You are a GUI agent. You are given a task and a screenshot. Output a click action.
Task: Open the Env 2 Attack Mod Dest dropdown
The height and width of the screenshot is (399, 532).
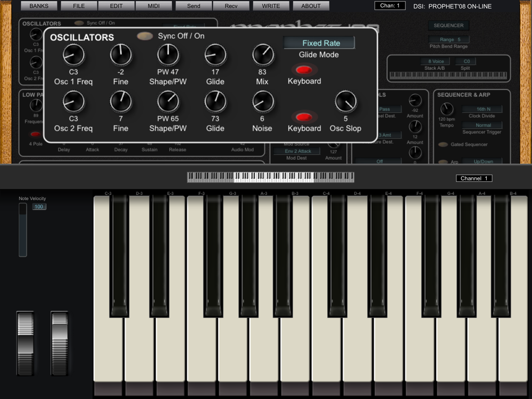click(x=297, y=151)
